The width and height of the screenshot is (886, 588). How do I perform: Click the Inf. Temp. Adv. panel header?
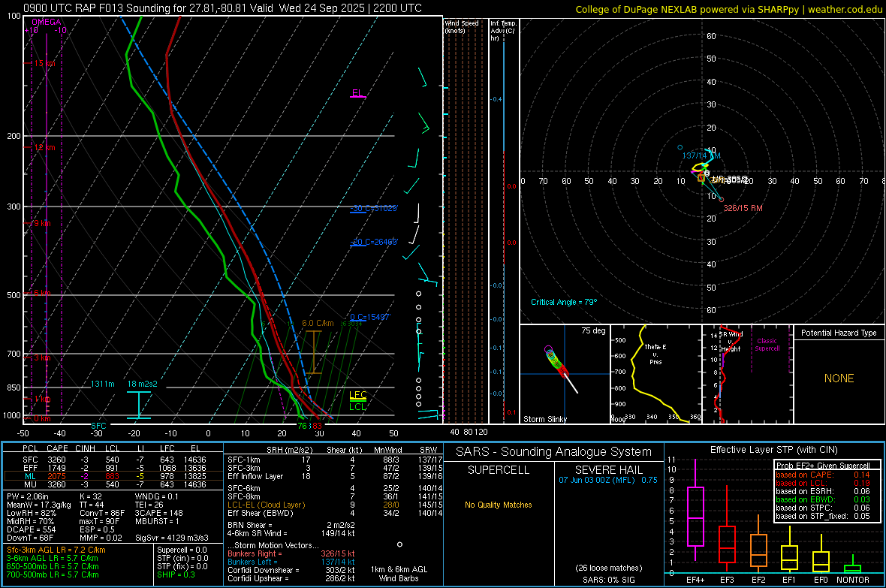click(x=503, y=31)
